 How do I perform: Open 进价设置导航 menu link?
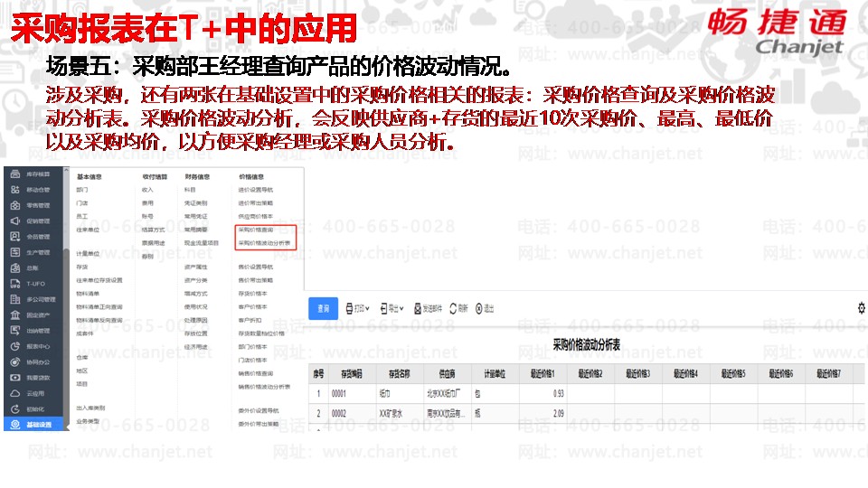click(x=256, y=190)
